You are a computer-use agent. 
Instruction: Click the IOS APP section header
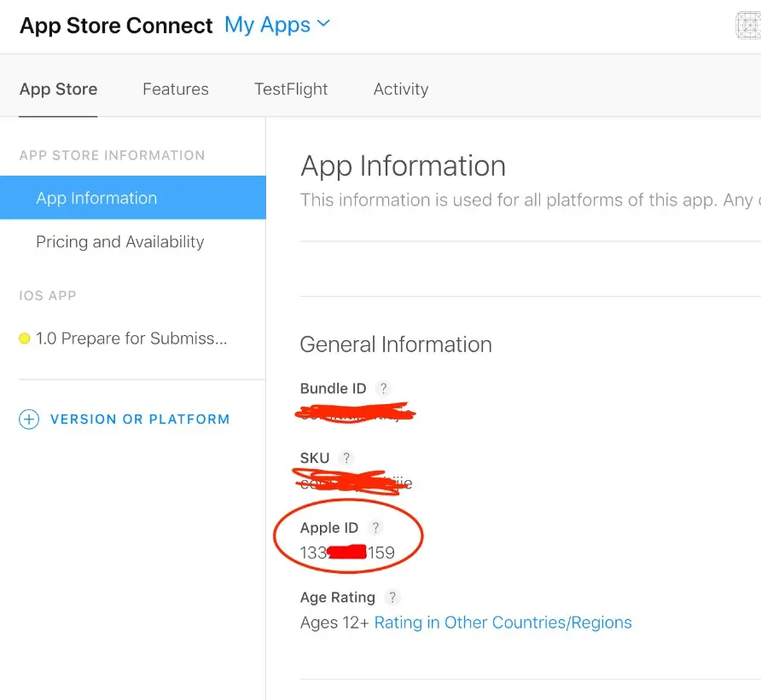pos(48,295)
